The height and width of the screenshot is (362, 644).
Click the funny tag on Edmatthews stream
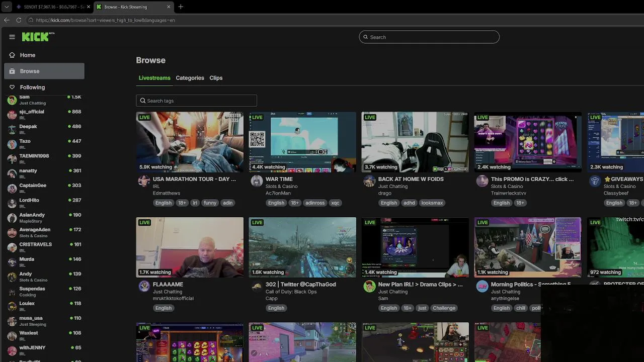pyautogui.click(x=210, y=203)
